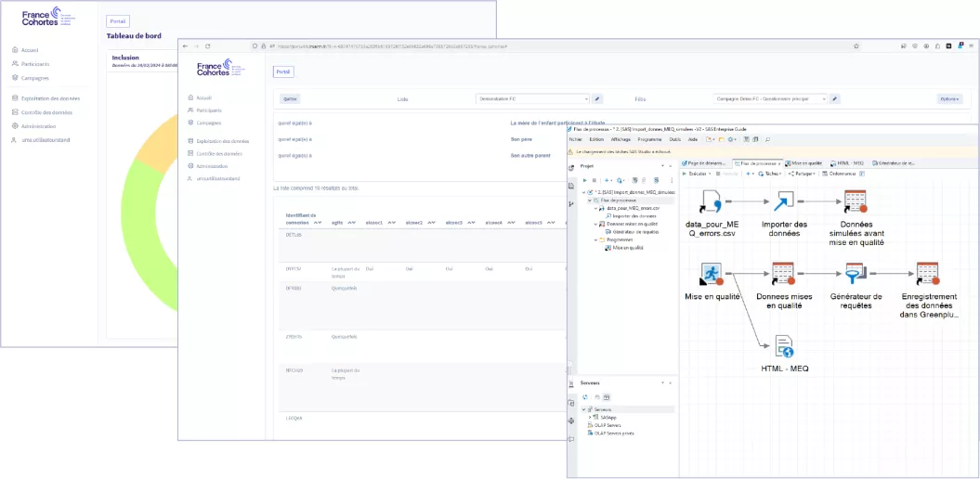Click the browser address bar URL
Screen dimensions: 980x479
(391, 46)
